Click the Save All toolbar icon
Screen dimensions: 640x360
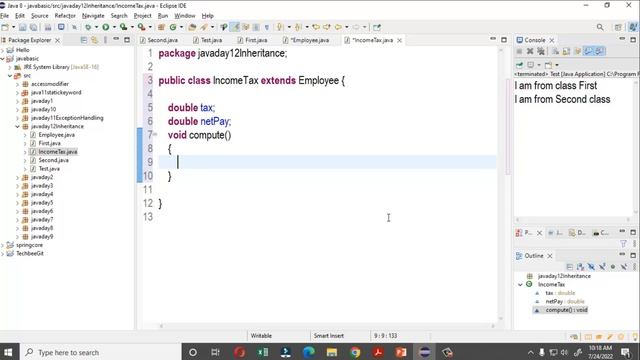tap(33, 27)
